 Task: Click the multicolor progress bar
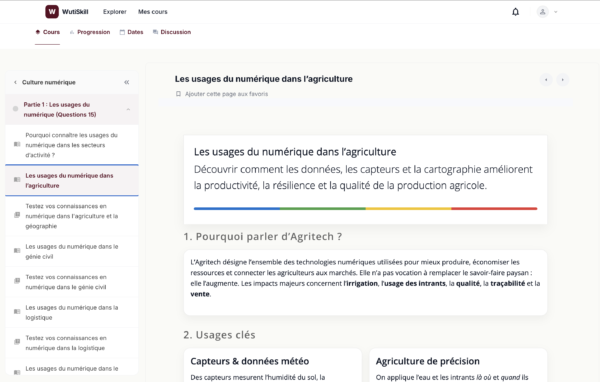[365, 209]
